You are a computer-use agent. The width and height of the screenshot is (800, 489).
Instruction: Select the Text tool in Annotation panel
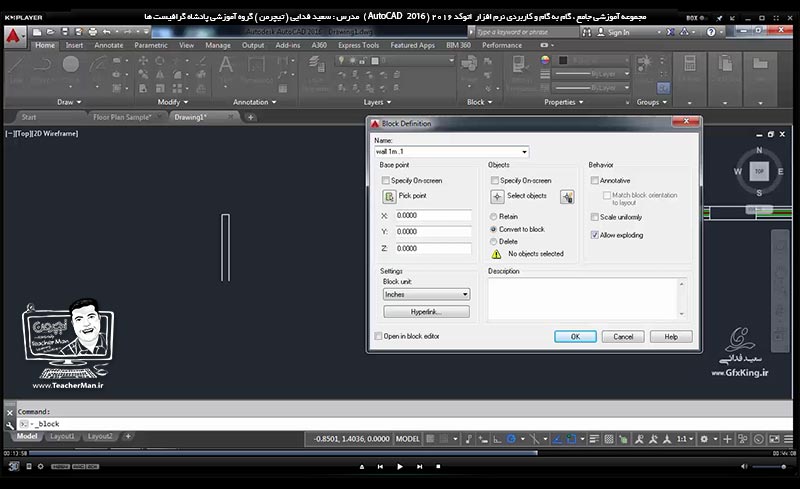point(226,65)
